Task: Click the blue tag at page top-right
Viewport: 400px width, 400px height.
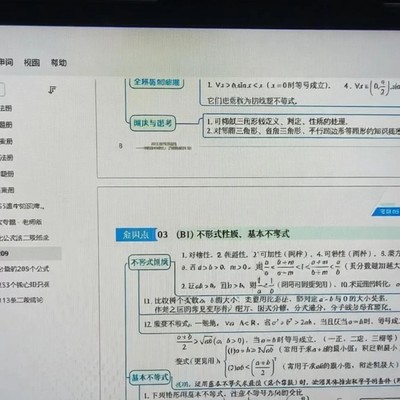Action: tap(386, 211)
